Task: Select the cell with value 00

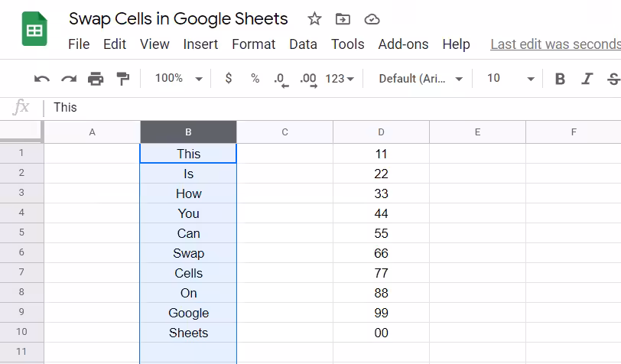Action: pos(381,333)
